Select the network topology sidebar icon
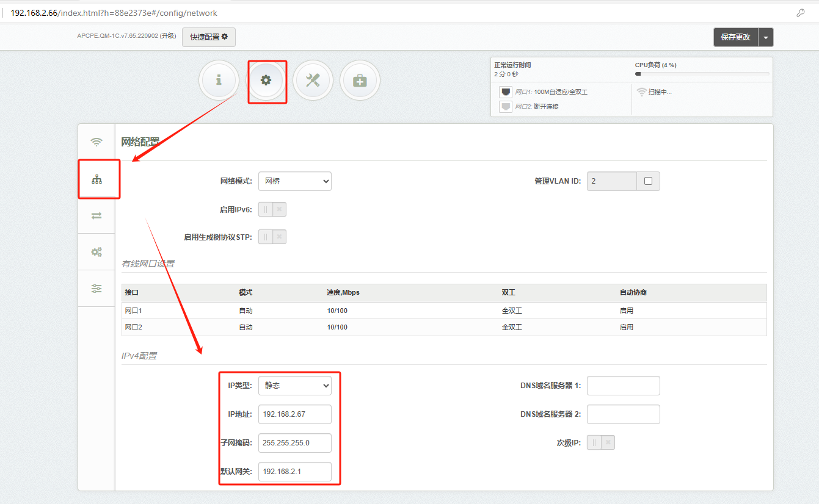This screenshot has width=819, height=504. pyautogui.click(x=96, y=179)
